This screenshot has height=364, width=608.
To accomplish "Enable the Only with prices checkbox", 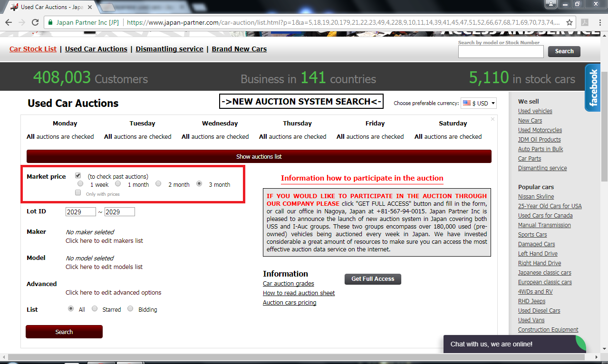I will (78, 193).
